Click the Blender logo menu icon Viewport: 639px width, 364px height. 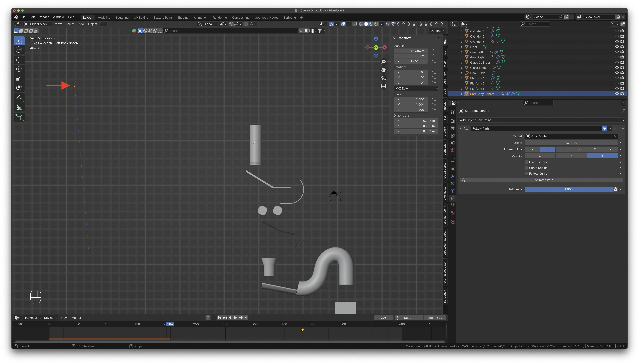(x=16, y=17)
